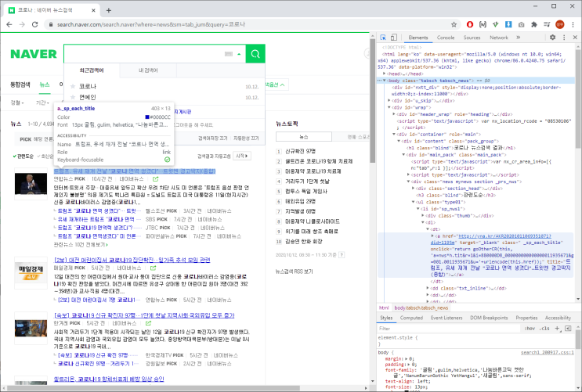Image resolution: width=582 pixels, height=392 pixels.
Task: Close the 코로나 네이버 뉴스검색 tab
Action: 93,10
